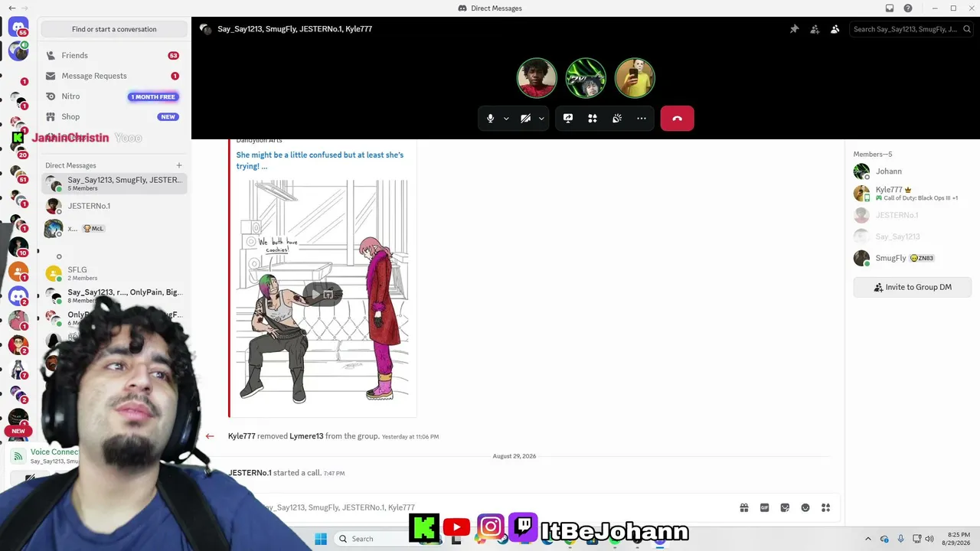Click the yellow-shirt call participant avatar
980x551 pixels.
click(x=635, y=78)
